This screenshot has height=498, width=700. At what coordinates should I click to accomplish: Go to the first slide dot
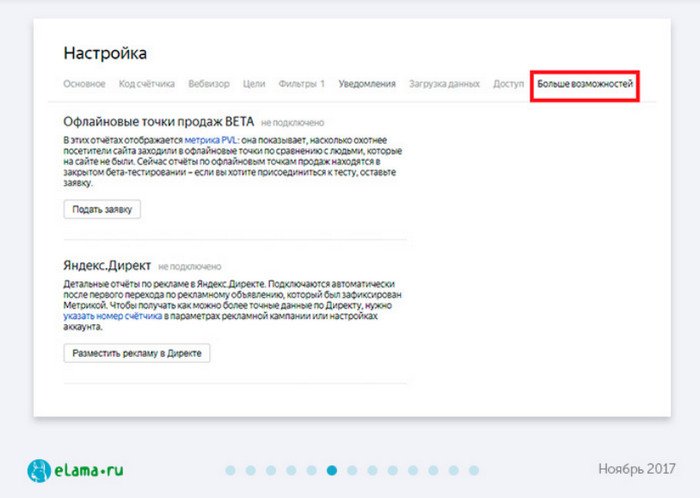click(230, 470)
